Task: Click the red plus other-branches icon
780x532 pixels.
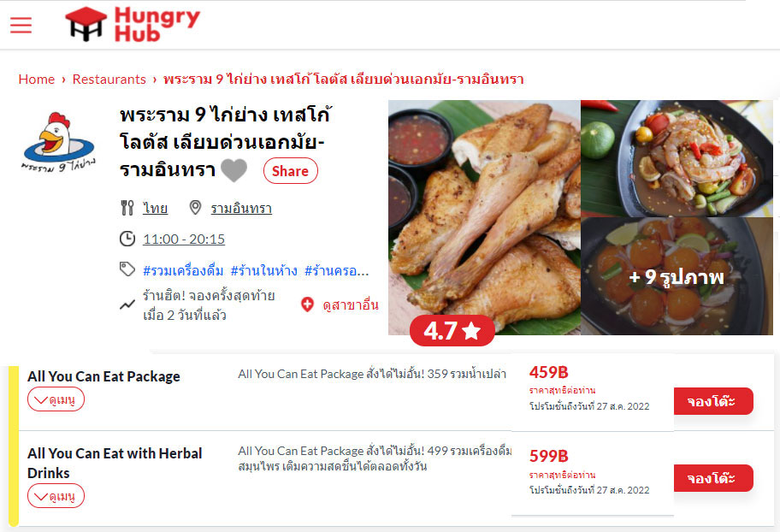Action: (x=307, y=304)
